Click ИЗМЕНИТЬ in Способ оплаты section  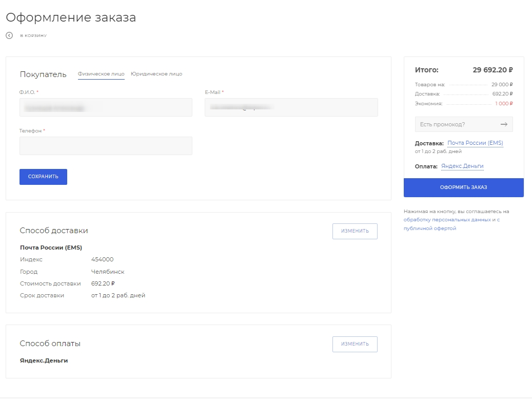(354, 344)
